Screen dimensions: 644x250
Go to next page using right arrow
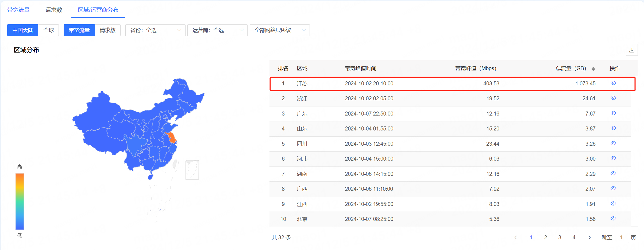(589, 237)
